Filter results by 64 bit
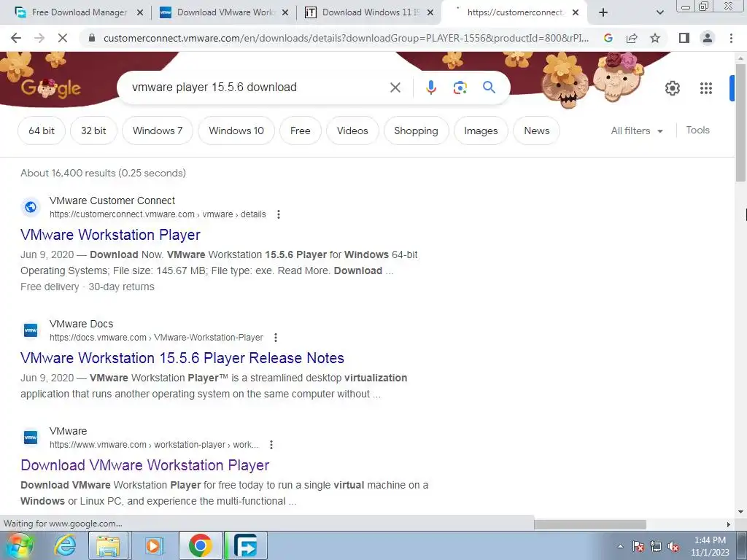The height and width of the screenshot is (560, 747). [x=42, y=131]
